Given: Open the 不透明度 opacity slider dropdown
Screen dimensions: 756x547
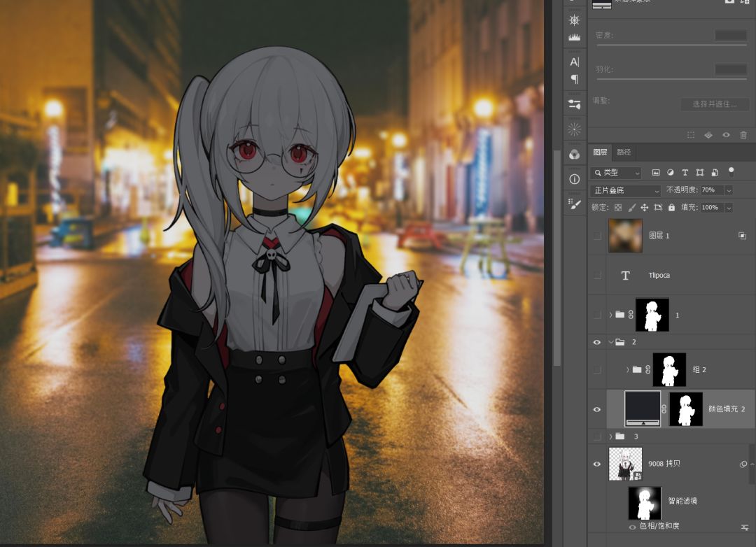Looking at the screenshot, I should tap(729, 190).
